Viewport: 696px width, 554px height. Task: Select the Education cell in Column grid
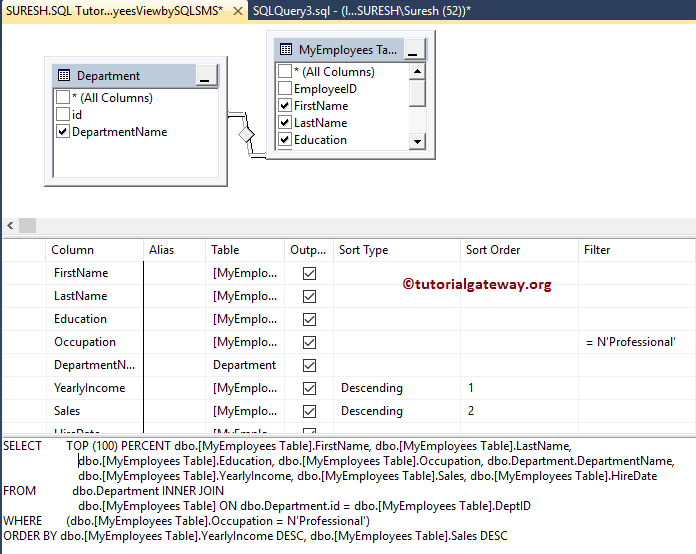(95, 319)
